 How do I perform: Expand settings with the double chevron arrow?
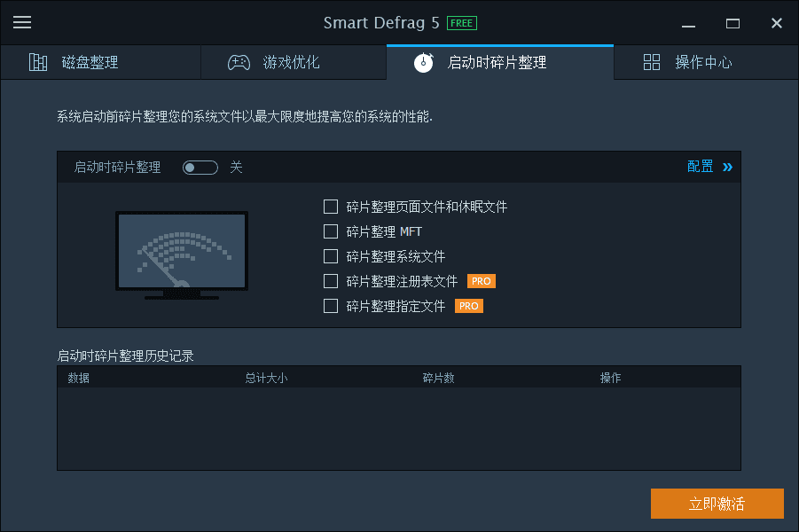point(727,167)
